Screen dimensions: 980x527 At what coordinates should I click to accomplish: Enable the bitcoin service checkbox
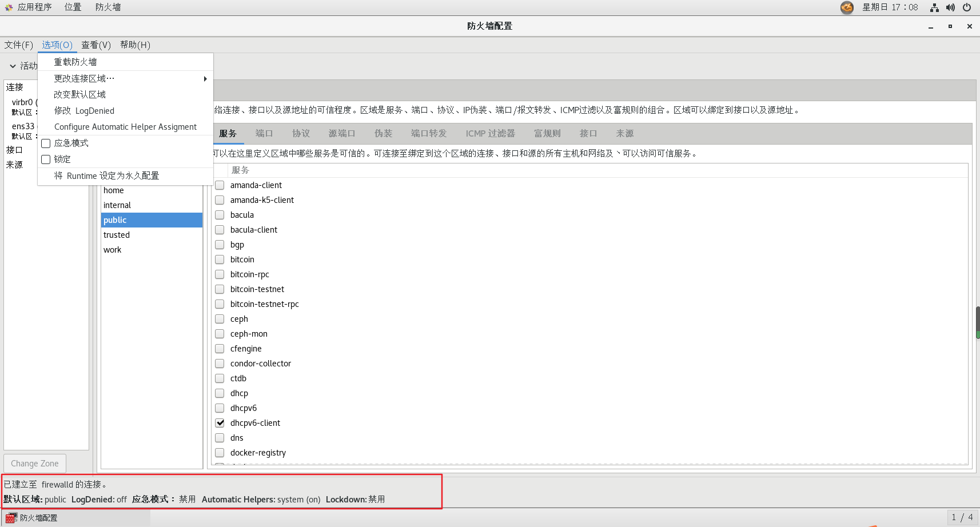(220, 259)
